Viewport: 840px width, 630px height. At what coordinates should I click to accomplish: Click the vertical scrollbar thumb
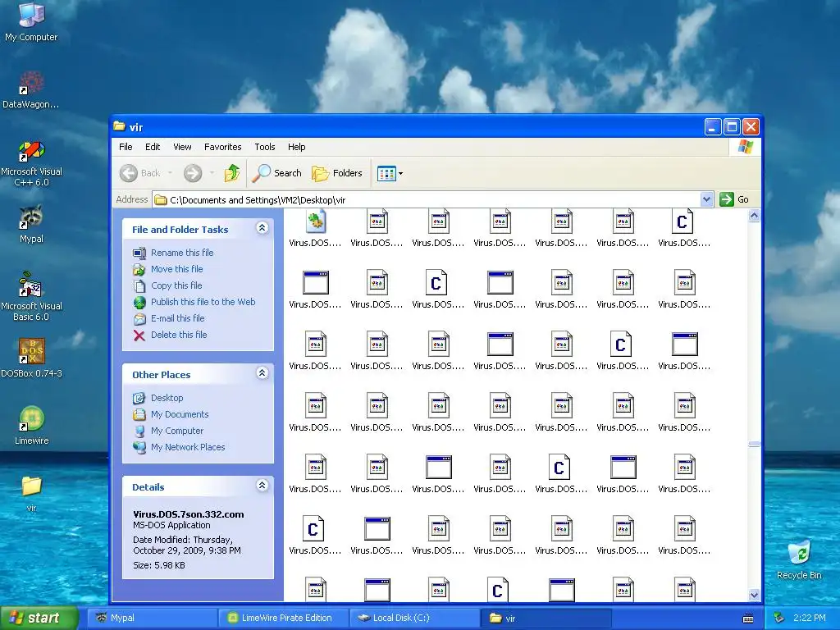754,444
